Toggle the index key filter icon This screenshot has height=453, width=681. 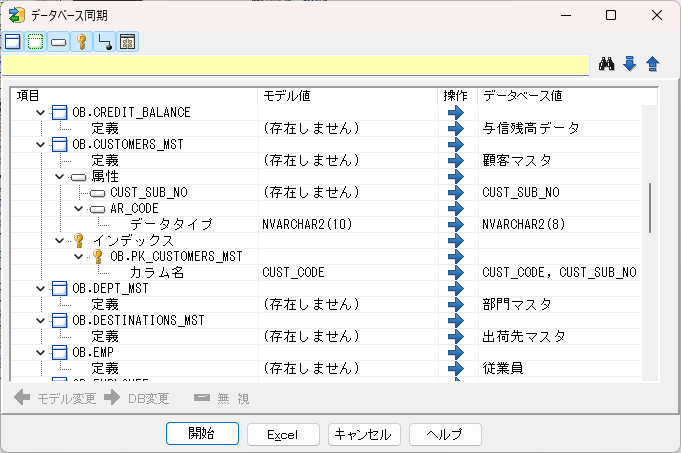pyautogui.click(x=82, y=42)
